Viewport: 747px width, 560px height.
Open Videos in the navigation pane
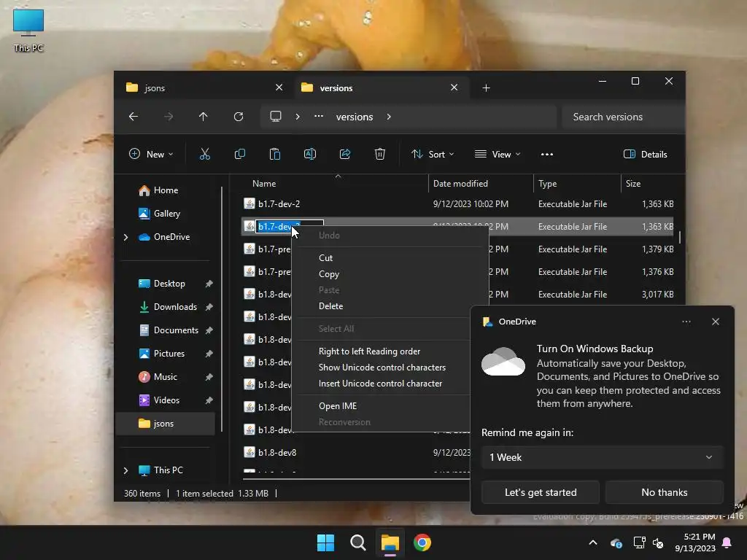point(166,400)
